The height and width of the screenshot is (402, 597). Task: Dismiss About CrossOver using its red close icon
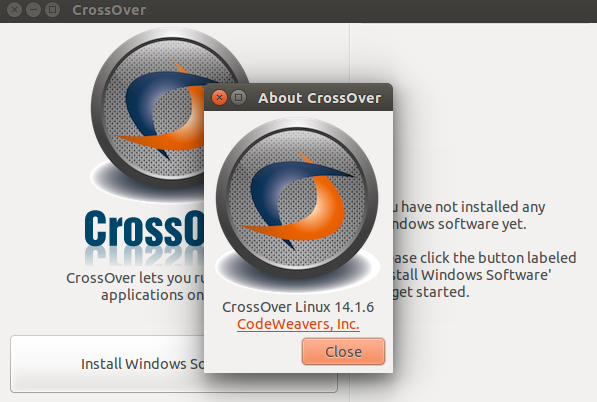pos(219,98)
